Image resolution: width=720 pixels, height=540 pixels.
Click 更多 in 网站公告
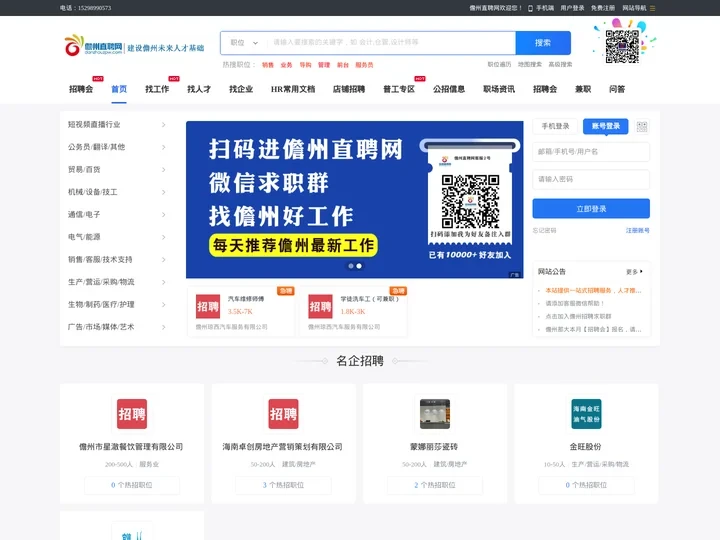[634, 272]
